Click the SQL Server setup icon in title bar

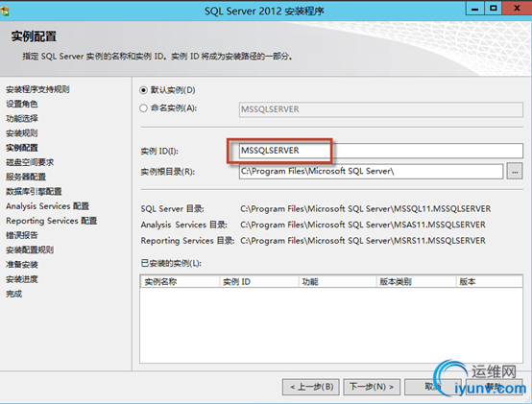point(5,11)
